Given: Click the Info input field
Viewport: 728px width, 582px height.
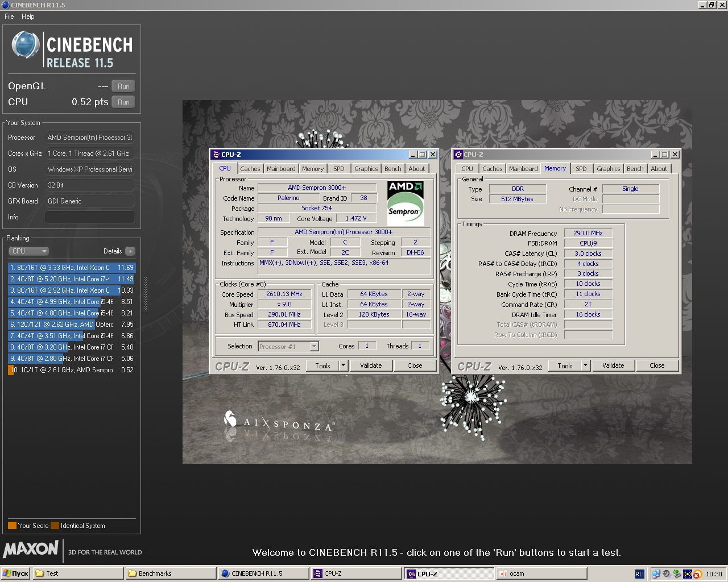Looking at the screenshot, I should pos(90,217).
